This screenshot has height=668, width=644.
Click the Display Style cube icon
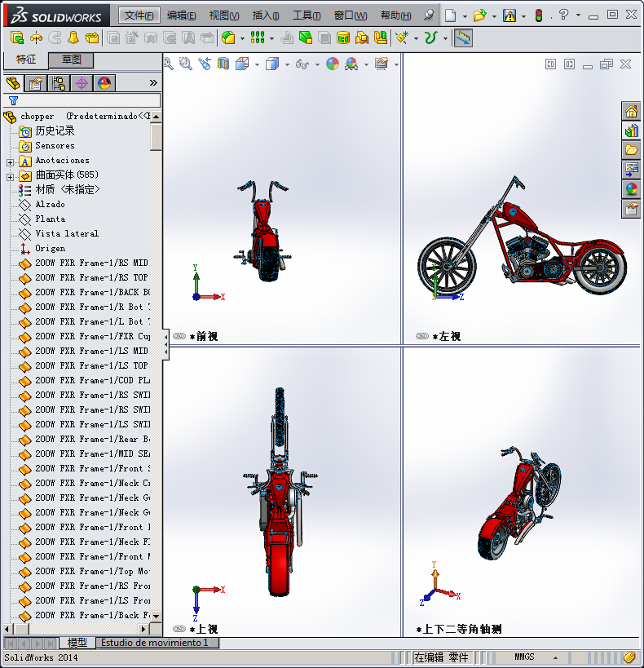tap(272, 64)
